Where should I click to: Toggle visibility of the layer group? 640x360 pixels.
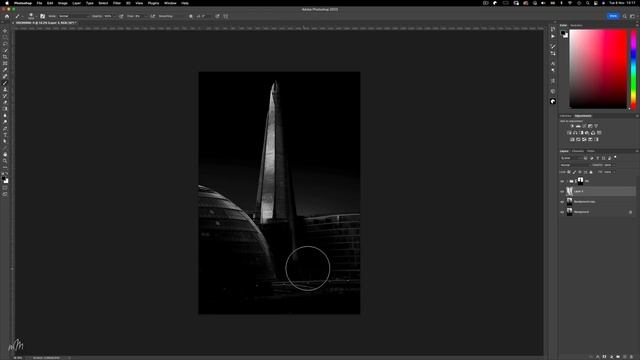pos(562,181)
